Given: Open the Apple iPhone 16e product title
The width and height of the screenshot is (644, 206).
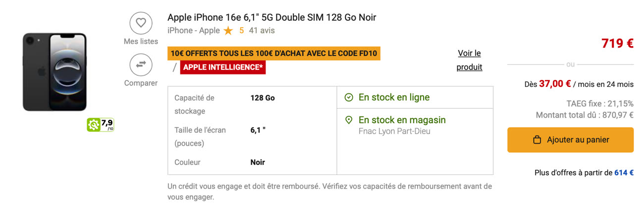Looking at the screenshot, I should (272, 17).
